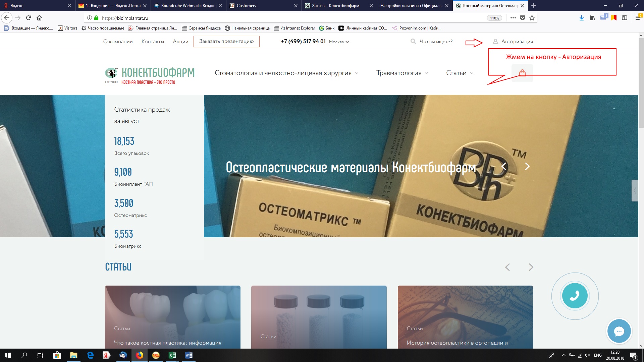
Task: Show previous slide in hero banner
Action: coord(504,166)
